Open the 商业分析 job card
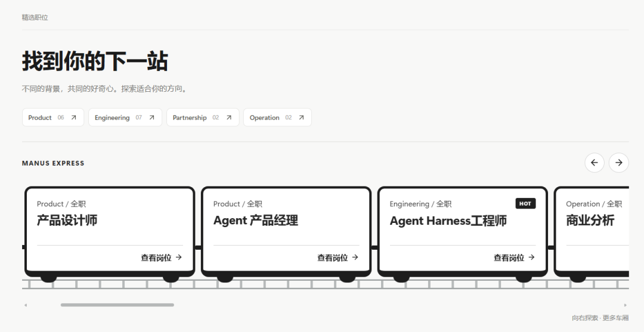The width and height of the screenshot is (644, 332). click(x=592, y=232)
